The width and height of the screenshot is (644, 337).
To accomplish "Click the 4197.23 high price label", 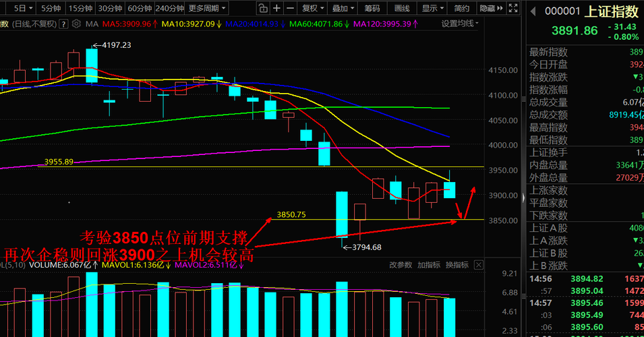I will click(x=116, y=45).
